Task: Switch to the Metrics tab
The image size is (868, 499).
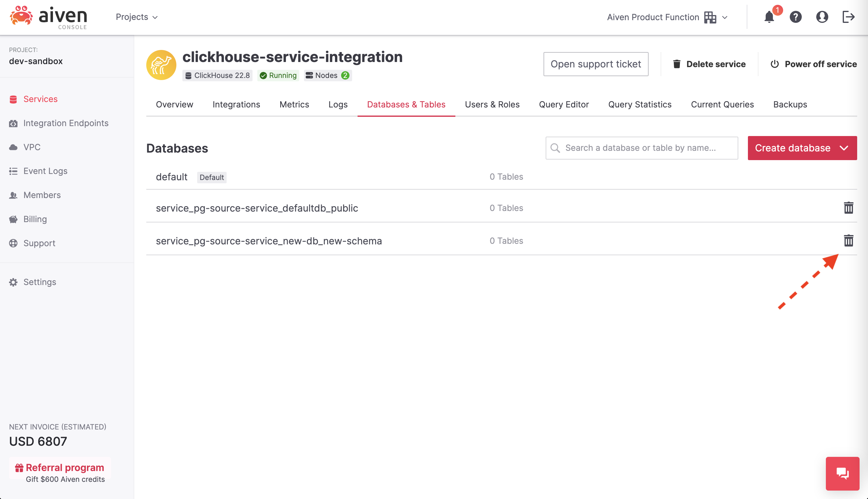Action: pyautogui.click(x=294, y=104)
